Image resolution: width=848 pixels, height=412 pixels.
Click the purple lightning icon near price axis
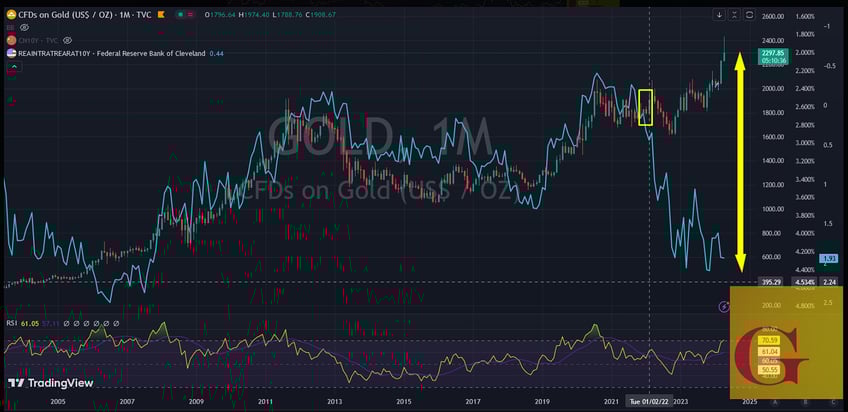click(724, 307)
